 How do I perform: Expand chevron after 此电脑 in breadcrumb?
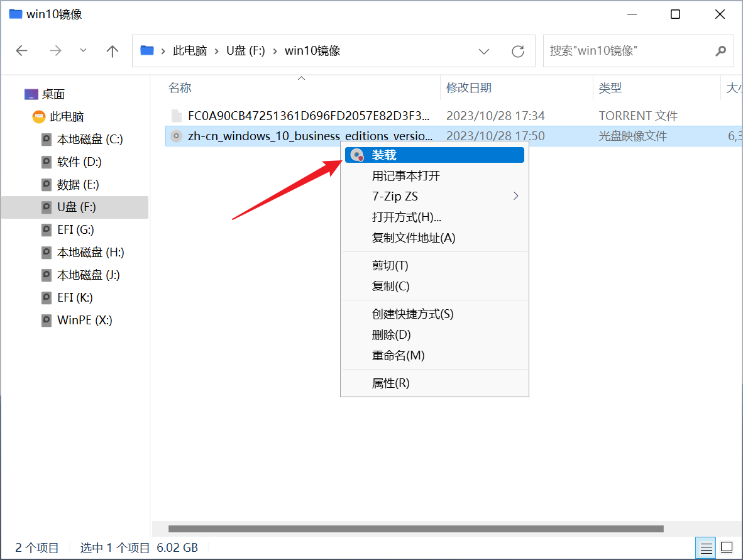pos(216,51)
